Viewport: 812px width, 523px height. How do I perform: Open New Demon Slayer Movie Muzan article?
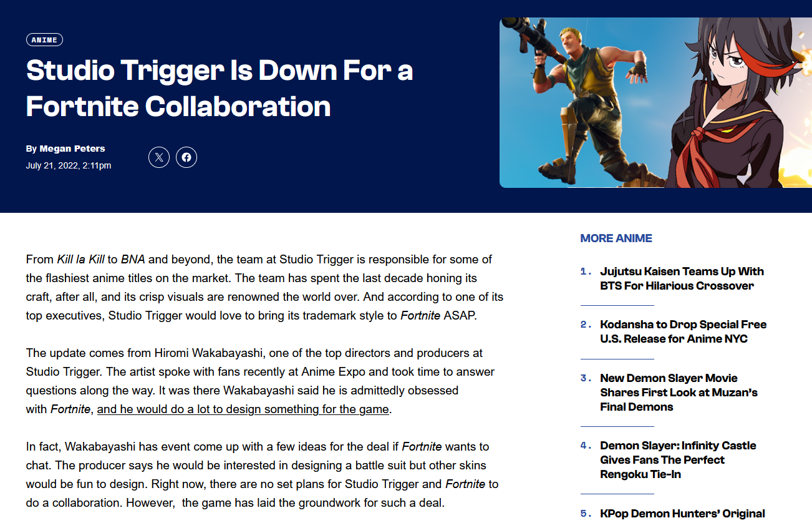tap(679, 392)
